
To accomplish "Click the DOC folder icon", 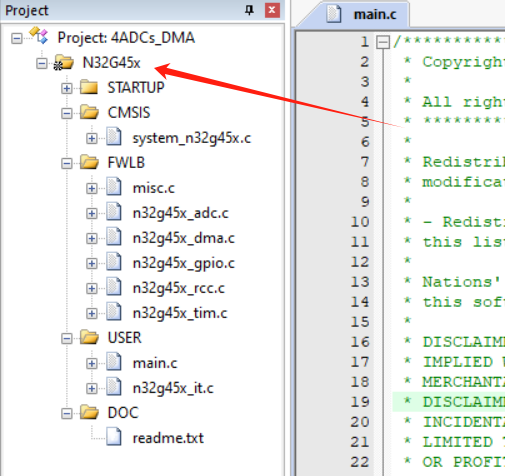I will coord(89,412).
